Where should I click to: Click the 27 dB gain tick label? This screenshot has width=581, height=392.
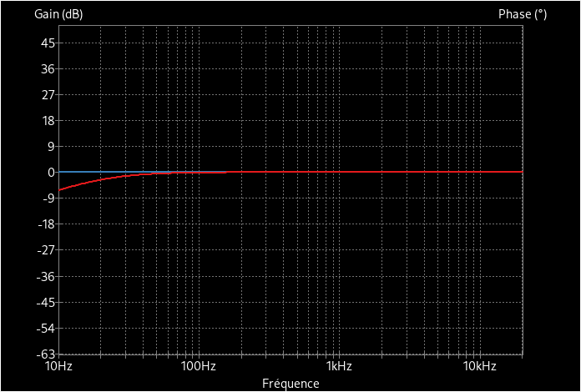click(x=47, y=94)
